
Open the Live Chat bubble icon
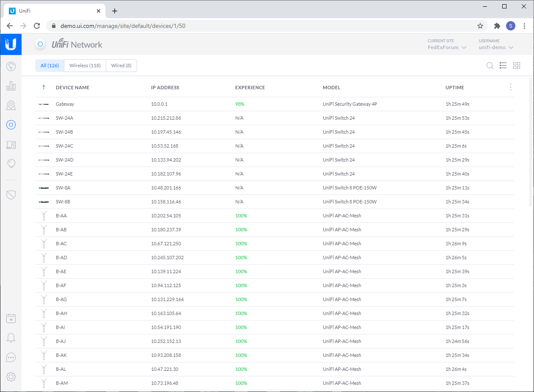coord(11,357)
